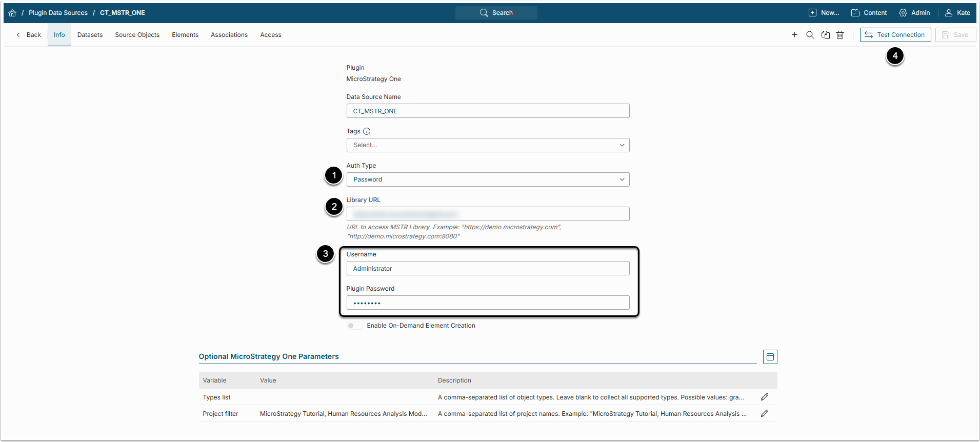
Task: Go back using the Back button
Action: pyautogui.click(x=29, y=35)
